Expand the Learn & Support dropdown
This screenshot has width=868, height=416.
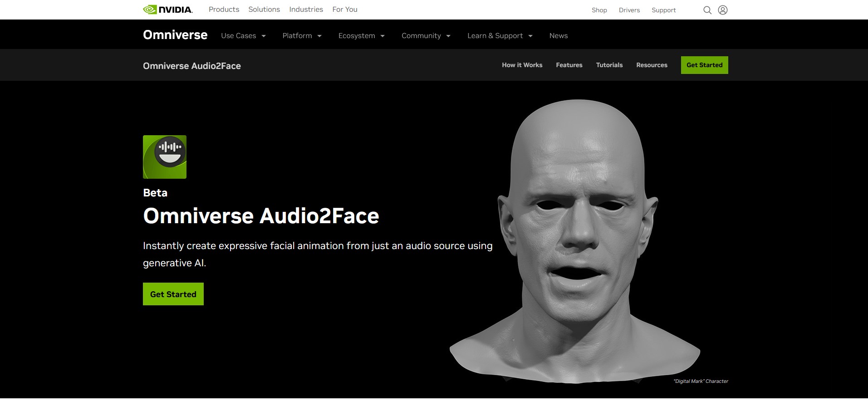tap(500, 36)
